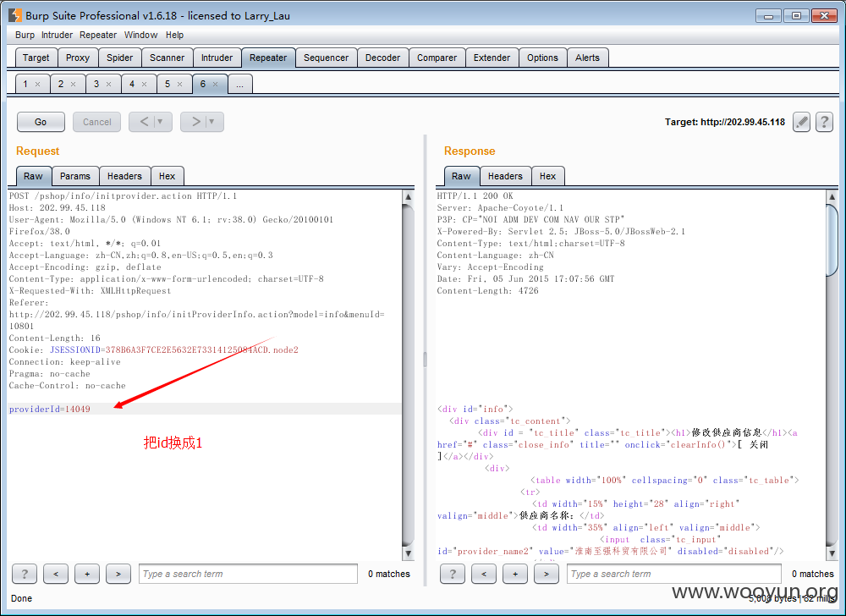Close Repeater tab 3
Screen dimensions: 846x616
click(x=109, y=84)
